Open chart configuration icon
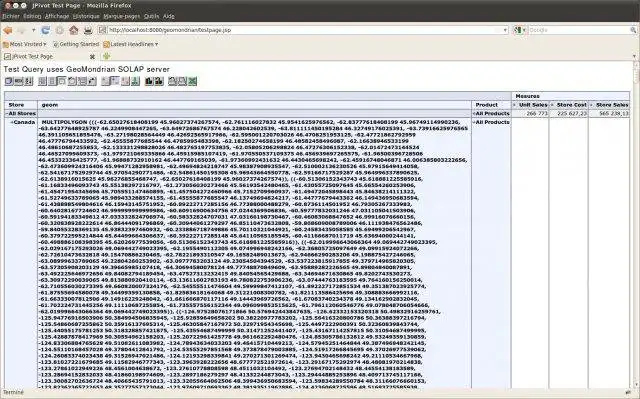640x399 pixels. click(159, 81)
